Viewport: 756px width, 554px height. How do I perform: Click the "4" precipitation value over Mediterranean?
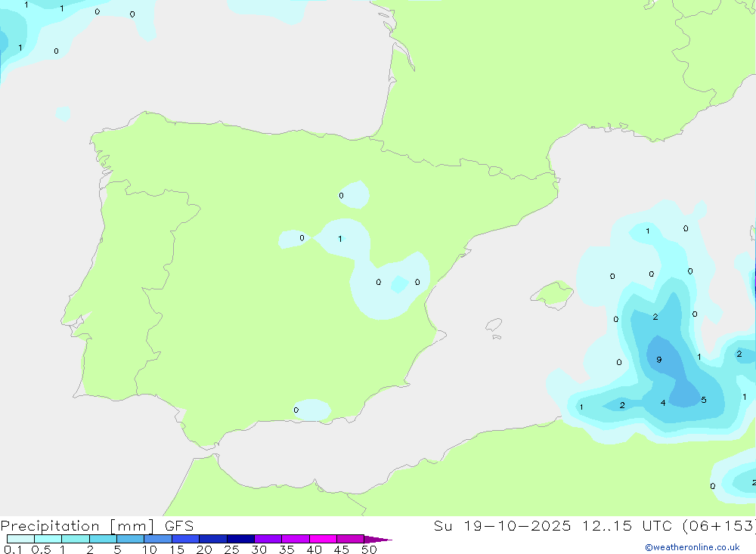[663, 403]
